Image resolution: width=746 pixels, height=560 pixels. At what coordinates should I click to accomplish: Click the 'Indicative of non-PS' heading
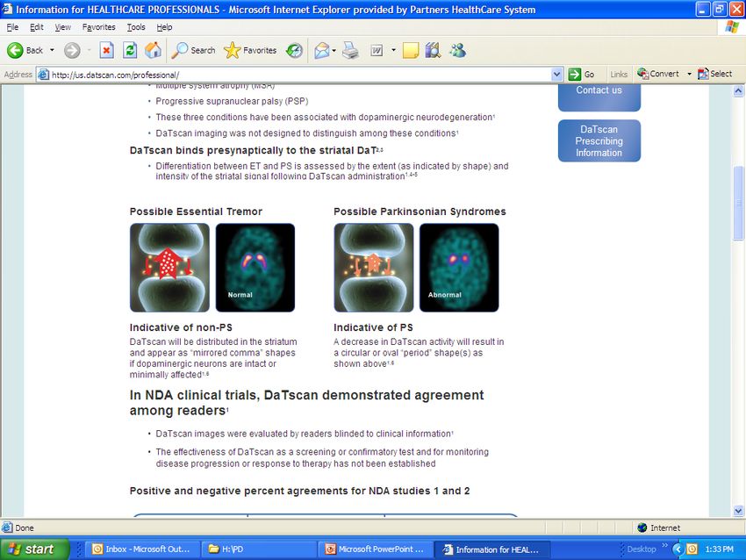coord(181,327)
